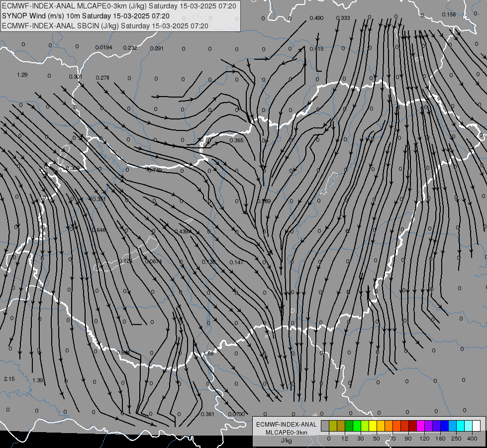
Task: Click the map value 0.0194
Action: pos(104,47)
